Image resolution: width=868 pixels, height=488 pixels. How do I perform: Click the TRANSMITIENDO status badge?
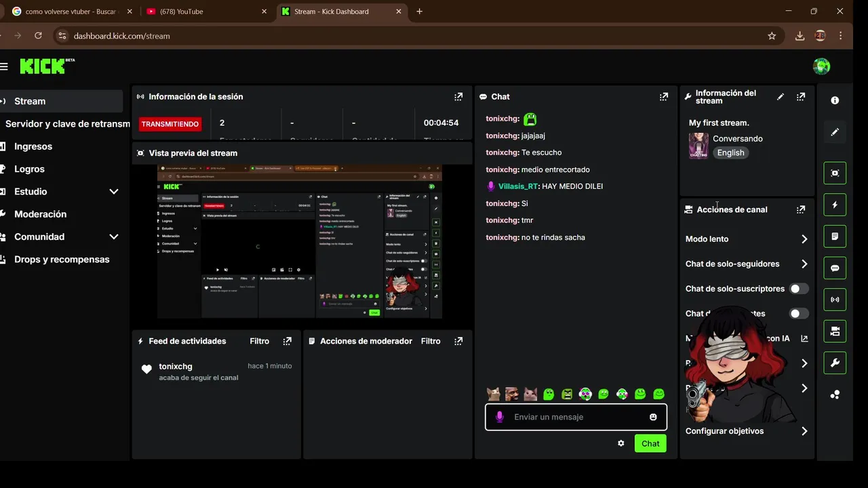pos(170,124)
